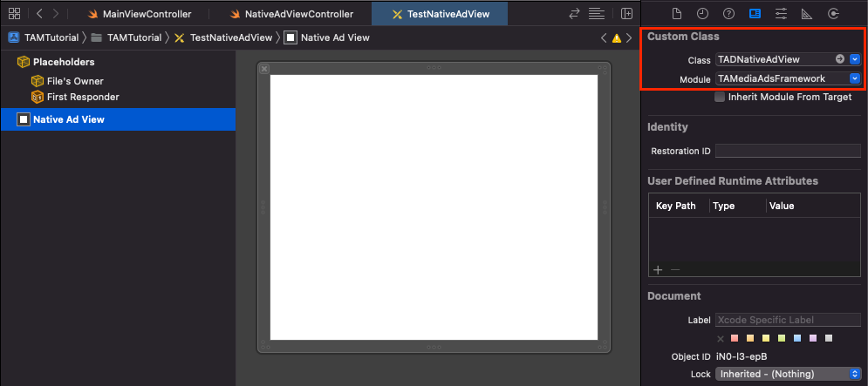Show the Attributes inspector

click(781, 14)
